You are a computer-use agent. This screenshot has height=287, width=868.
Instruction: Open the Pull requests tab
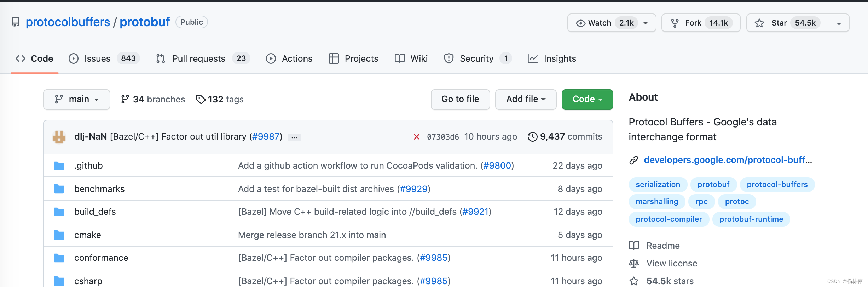(198, 58)
